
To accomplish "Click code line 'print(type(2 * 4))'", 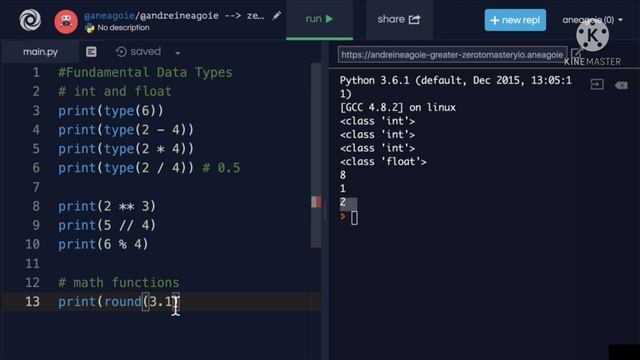I will [126, 149].
